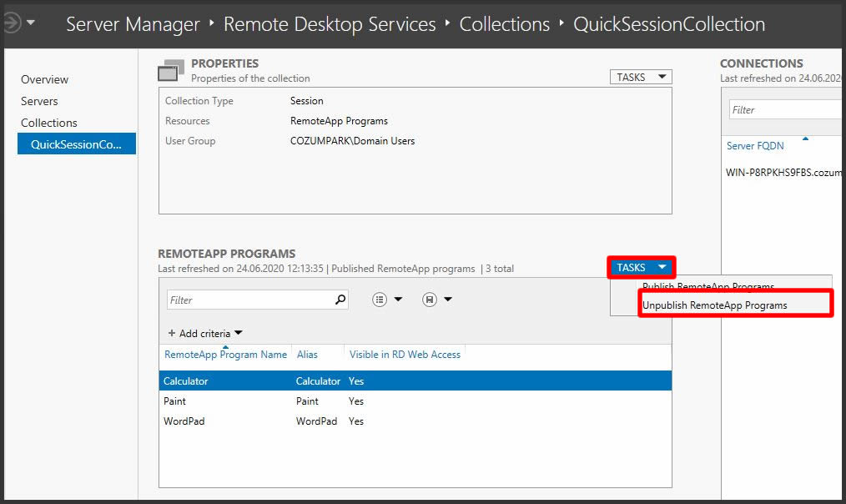Screen dimensions: 846x504
Task: Click the search magnifier in RemoteApp filter
Action: (x=340, y=300)
